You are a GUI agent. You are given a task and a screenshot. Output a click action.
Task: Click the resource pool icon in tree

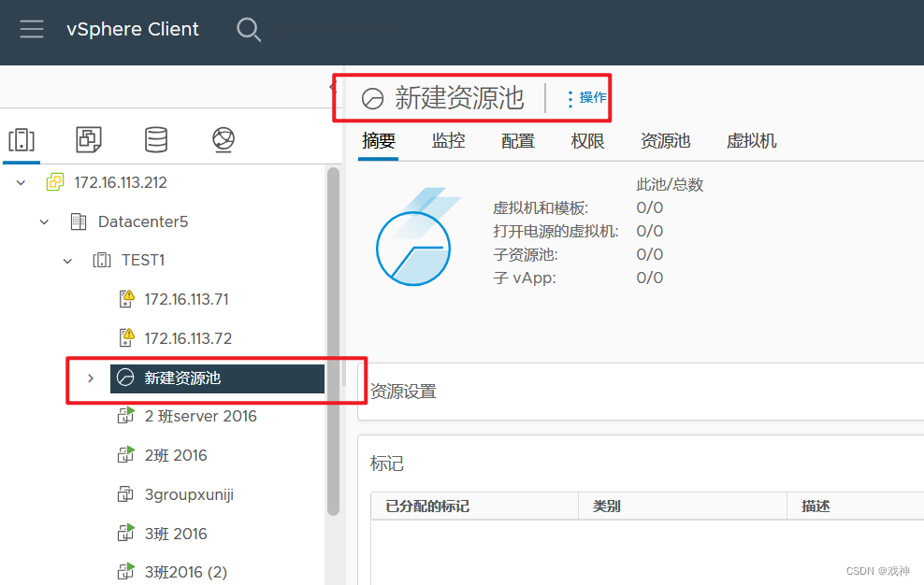(125, 377)
